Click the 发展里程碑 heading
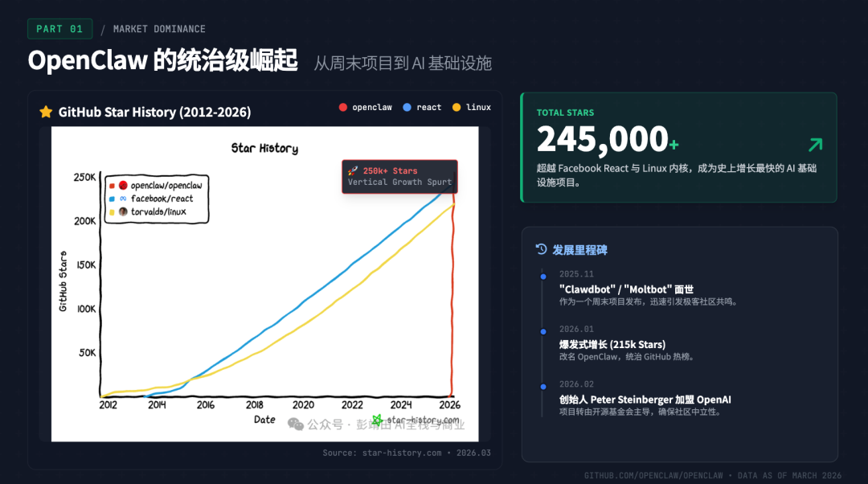The width and height of the screenshot is (868, 484). [579, 250]
